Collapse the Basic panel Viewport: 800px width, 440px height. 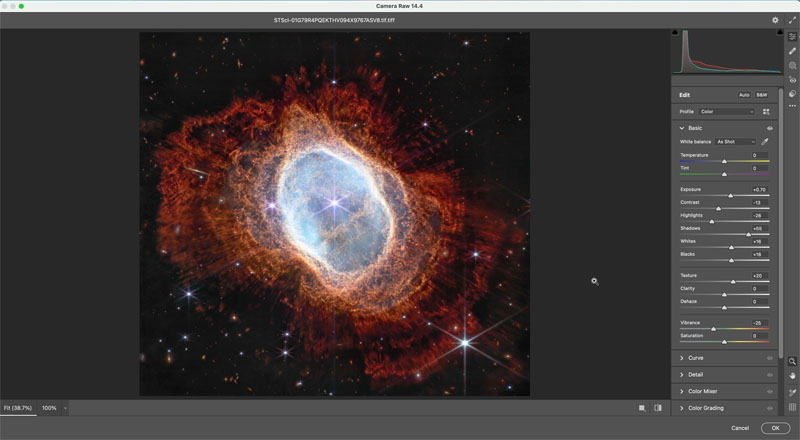pos(682,128)
